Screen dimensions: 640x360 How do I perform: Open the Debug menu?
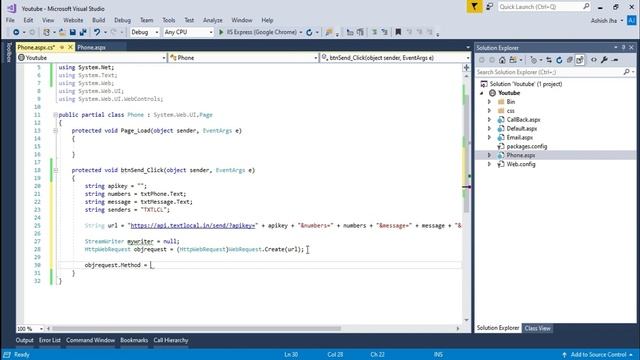tap(122, 20)
